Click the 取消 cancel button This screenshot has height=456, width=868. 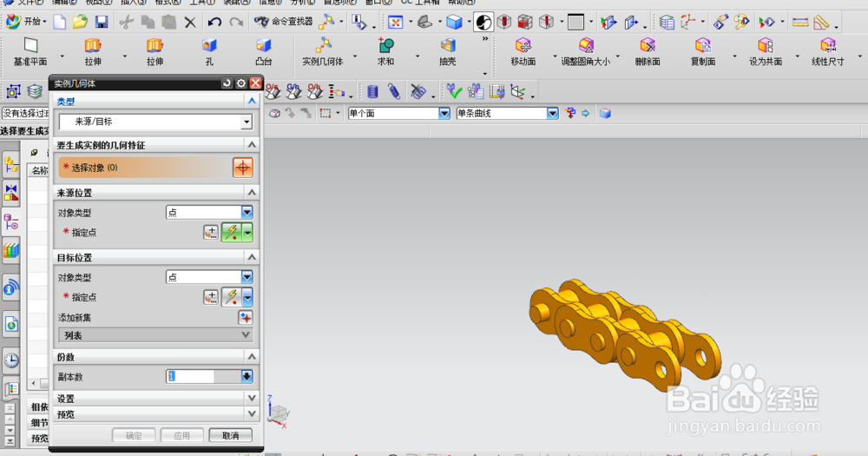coord(230,435)
